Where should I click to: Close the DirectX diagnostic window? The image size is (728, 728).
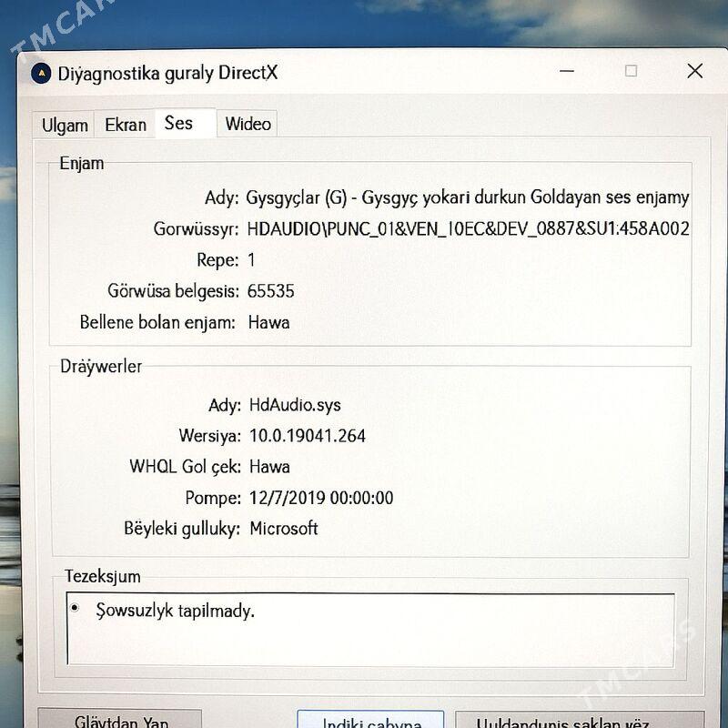[x=694, y=71]
